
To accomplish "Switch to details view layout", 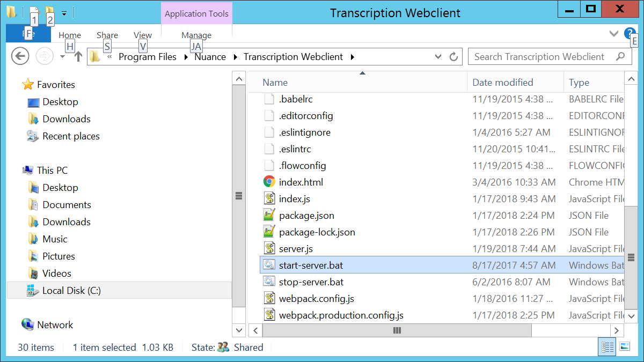I will (x=607, y=347).
